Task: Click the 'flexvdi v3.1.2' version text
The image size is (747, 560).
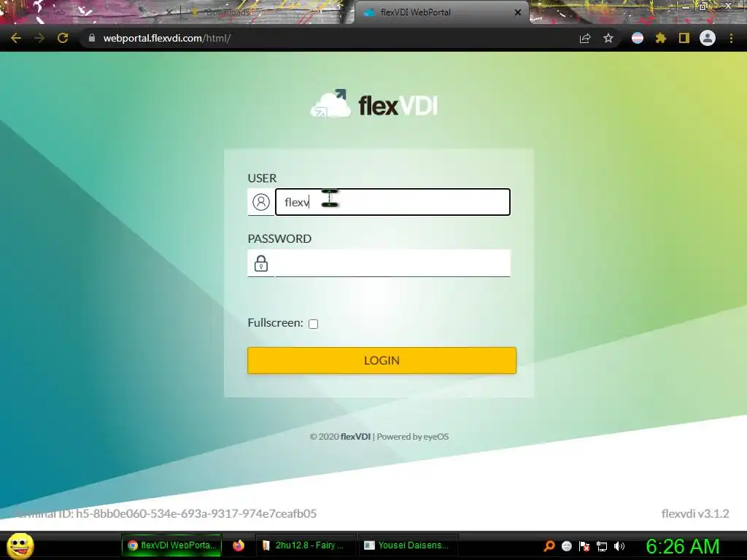Action: coord(695,513)
